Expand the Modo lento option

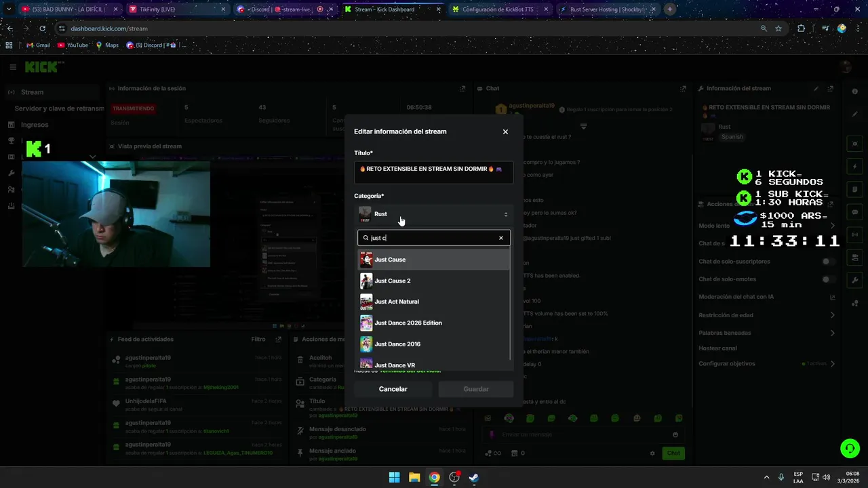tap(766, 226)
